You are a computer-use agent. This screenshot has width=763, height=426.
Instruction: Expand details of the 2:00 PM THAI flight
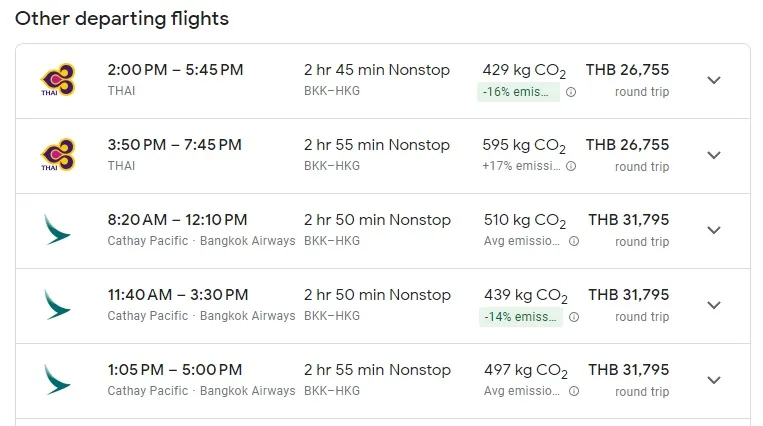[x=714, y=80]
